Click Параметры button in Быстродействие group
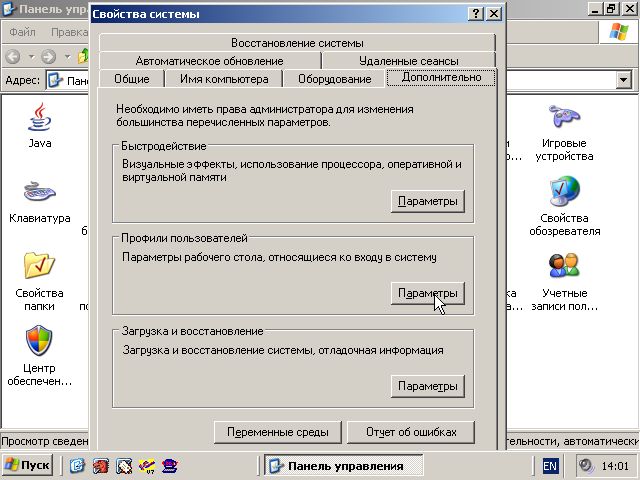 [x=428, y=201]
